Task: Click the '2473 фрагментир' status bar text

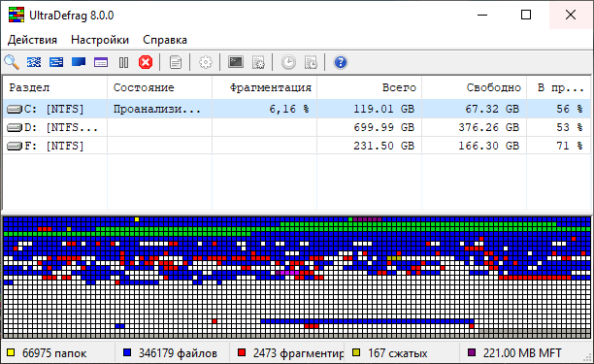Action: pos(299,353)
